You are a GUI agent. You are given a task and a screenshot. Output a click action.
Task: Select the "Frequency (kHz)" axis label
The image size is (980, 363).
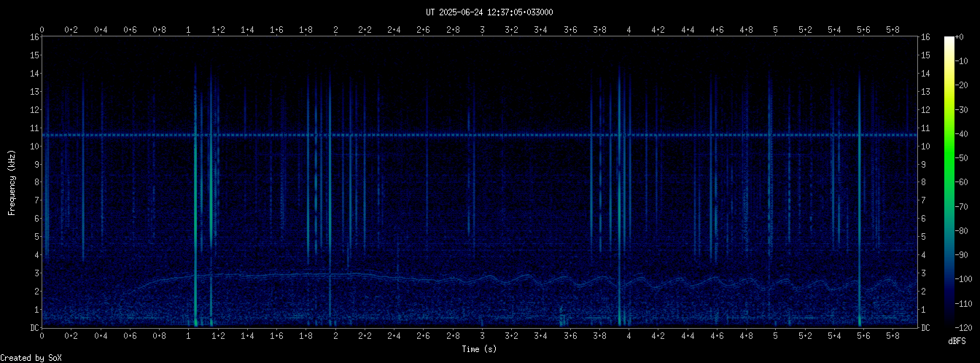coord(12,182)
